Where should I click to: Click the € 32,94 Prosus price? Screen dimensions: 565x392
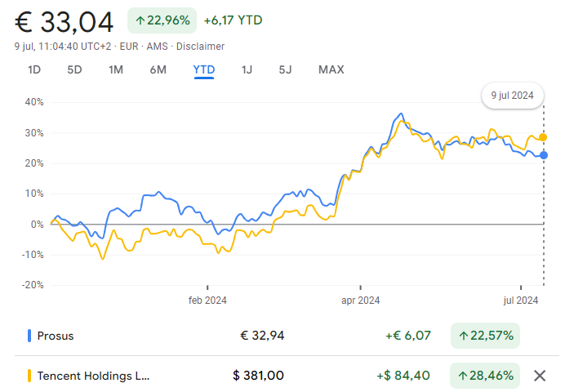click(x=262, y=336)
